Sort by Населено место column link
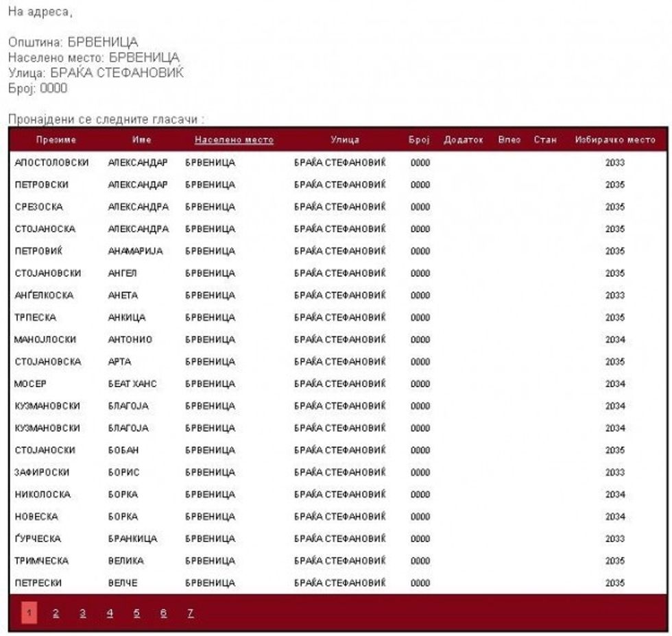The height and width of the screenshot is (636, 672). click(x=234, y=140)
